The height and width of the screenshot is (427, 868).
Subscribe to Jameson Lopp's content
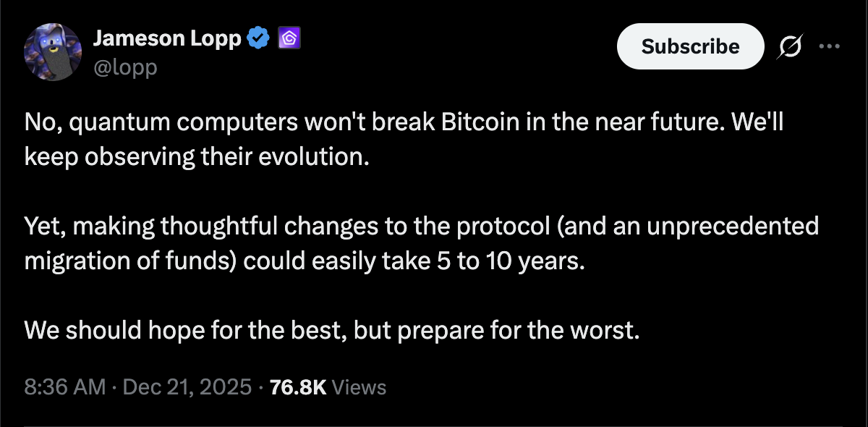pos(689,46)
